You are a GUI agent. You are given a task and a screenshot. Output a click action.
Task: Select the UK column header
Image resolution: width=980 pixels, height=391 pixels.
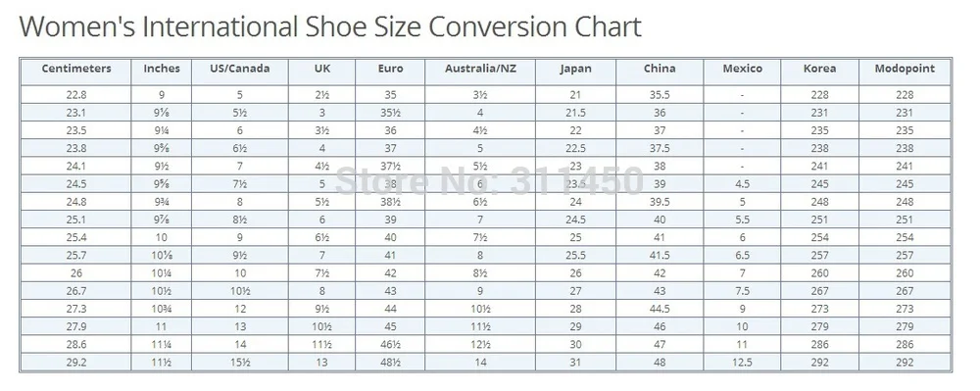pyautogui.click(x=321, y=69)
